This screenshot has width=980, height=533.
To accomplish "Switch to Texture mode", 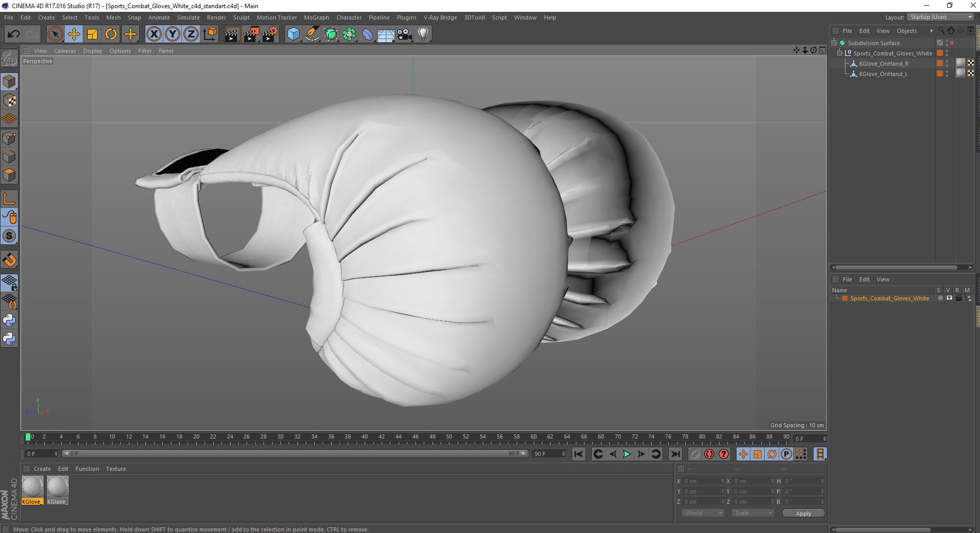I will coord(9,101).
